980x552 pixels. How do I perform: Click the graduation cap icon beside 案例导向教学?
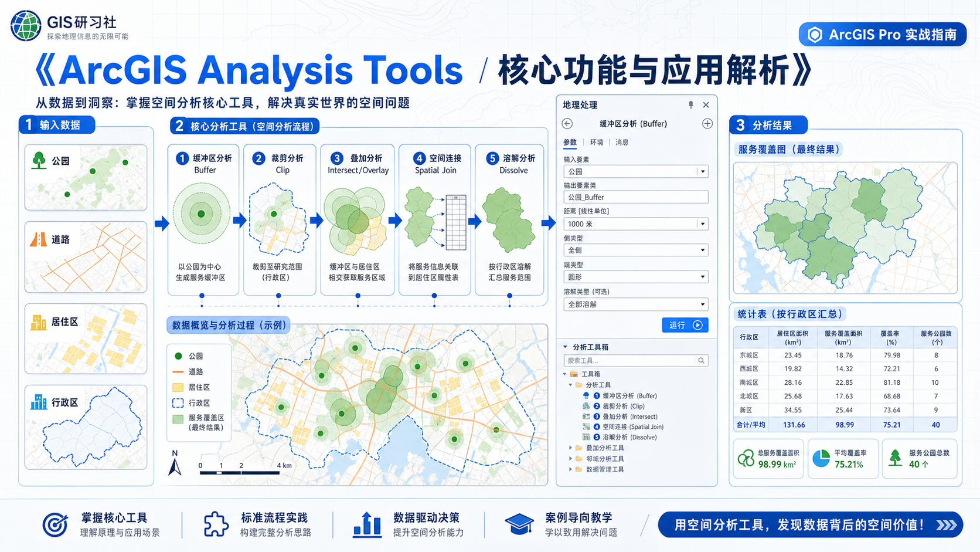coord(519,524)
